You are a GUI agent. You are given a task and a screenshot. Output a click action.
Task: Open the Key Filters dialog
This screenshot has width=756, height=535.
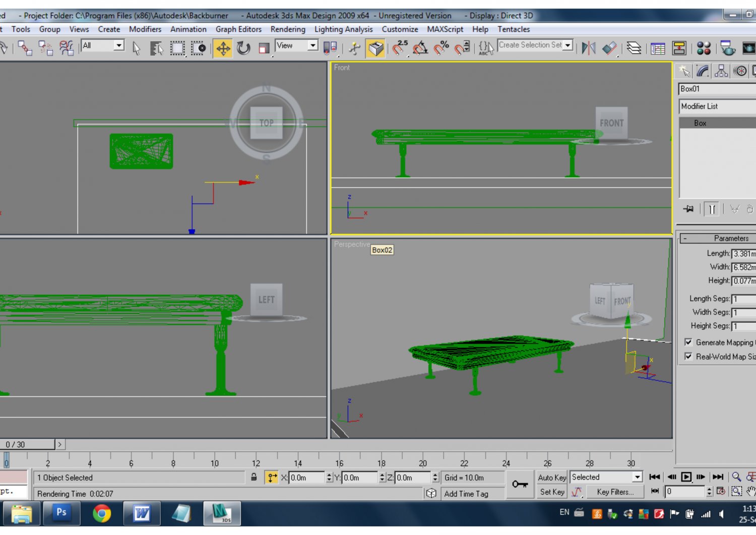pos(615,492)
